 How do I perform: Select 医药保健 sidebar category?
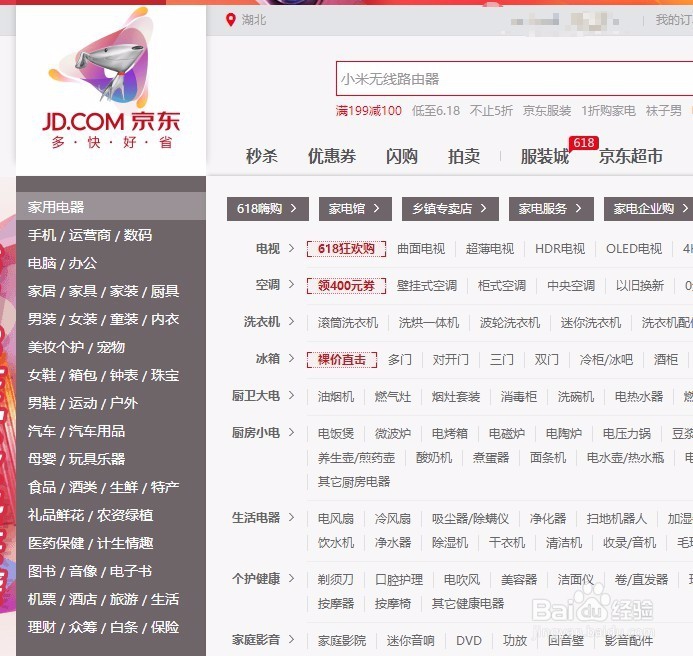56,543
